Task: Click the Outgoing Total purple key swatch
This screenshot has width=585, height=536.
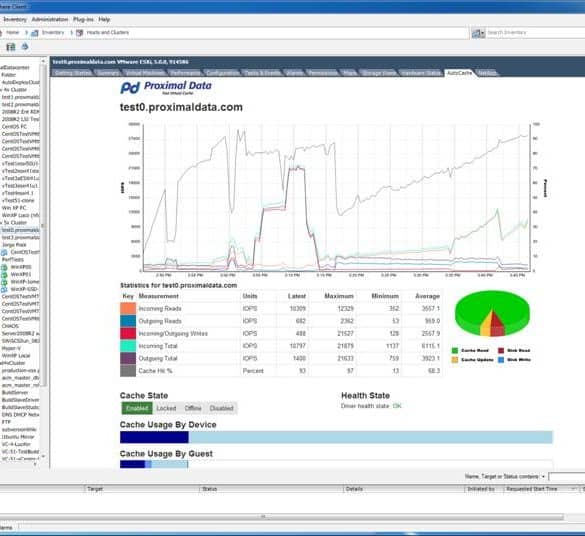Action: [128, 358]
